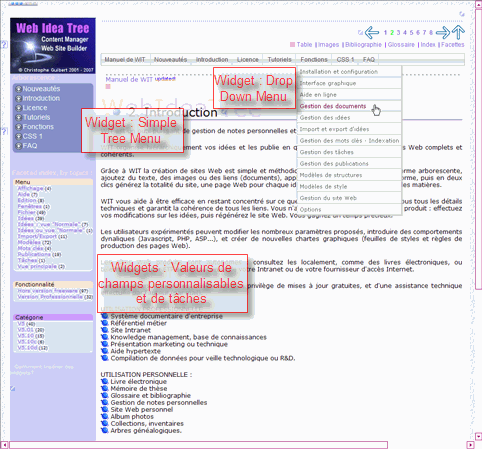
Task: Select Gestion du site Web entry
Action: (x=349, y=198)
